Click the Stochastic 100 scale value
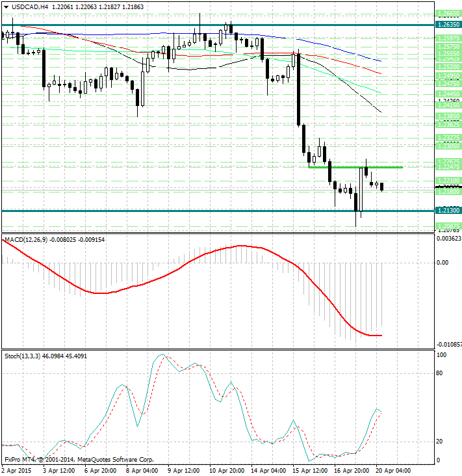 tap(441, 355)
